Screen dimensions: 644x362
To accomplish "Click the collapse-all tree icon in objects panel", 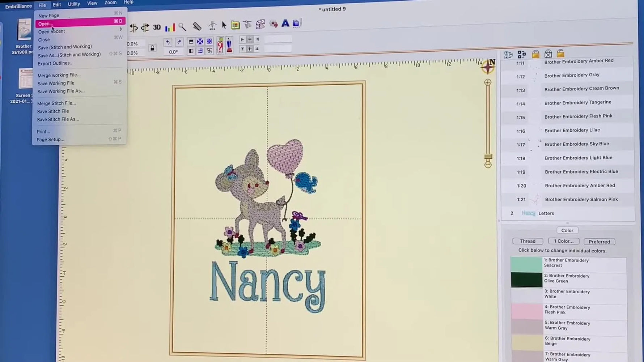I will pyautogui.click(x=522, y=54).
